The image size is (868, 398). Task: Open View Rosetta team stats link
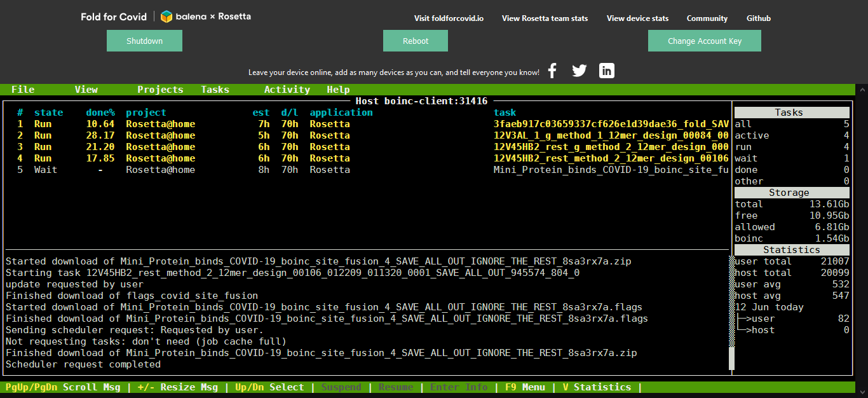(x=545, y=18)
